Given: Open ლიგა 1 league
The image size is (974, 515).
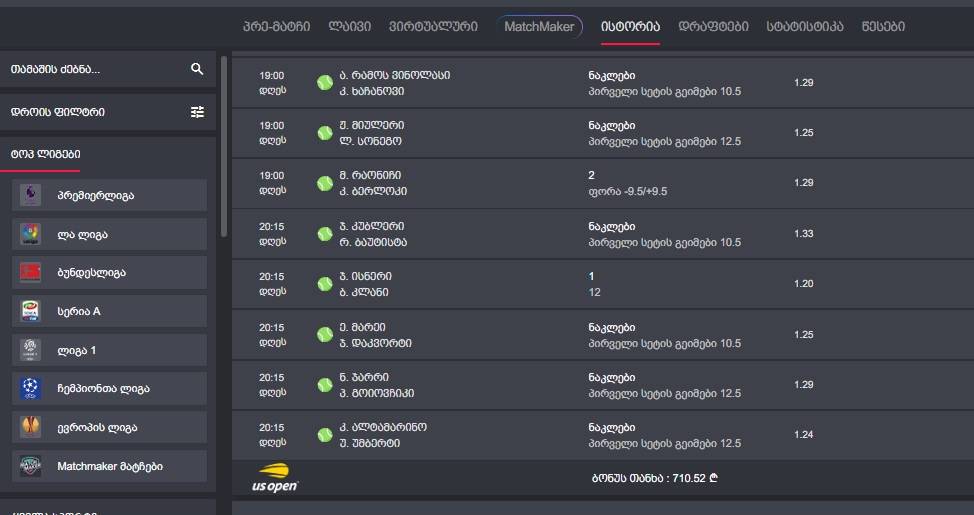Looking at the screenshot, I should click(x=109, y=350).
